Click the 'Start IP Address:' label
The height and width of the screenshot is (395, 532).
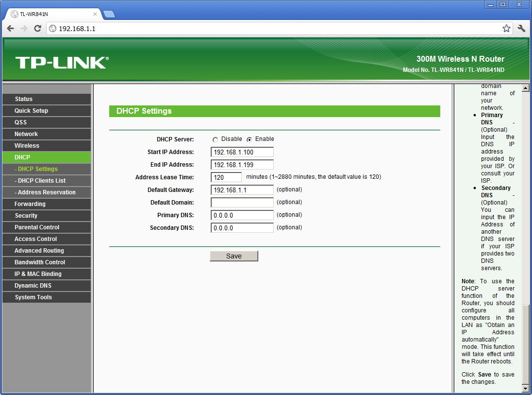point(171,152)
